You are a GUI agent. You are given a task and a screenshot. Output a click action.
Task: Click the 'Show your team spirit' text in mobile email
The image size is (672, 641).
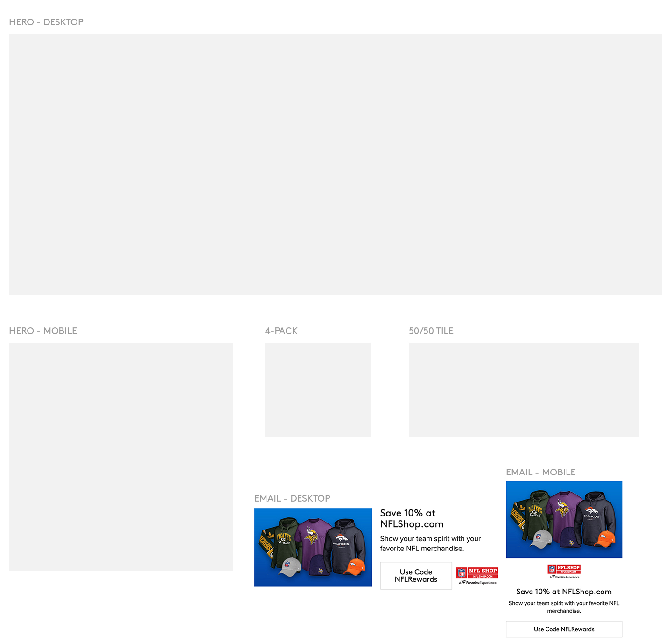click(x=564, y=606)
